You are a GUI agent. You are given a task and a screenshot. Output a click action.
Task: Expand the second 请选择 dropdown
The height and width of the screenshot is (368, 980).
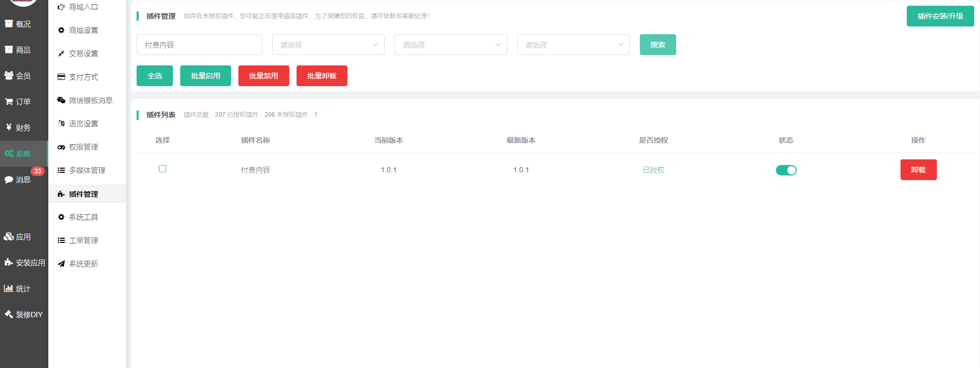coord(451,45)
